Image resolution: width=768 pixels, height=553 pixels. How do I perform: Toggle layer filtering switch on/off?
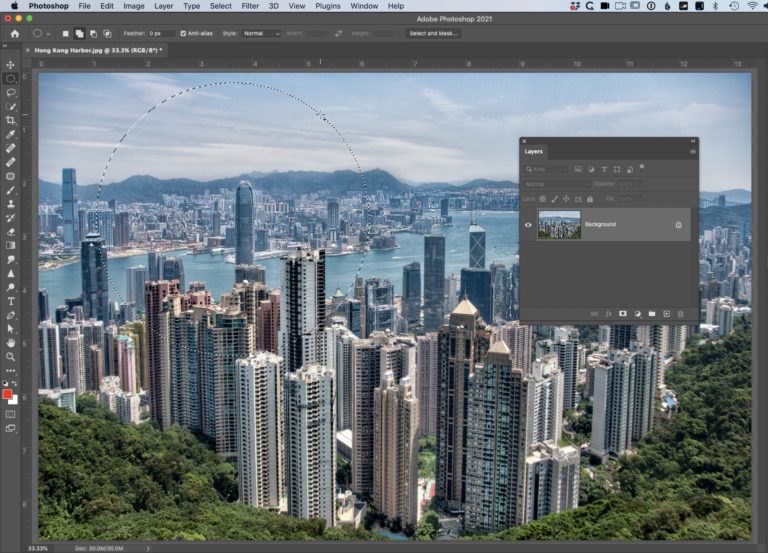(x=642, y=168)
